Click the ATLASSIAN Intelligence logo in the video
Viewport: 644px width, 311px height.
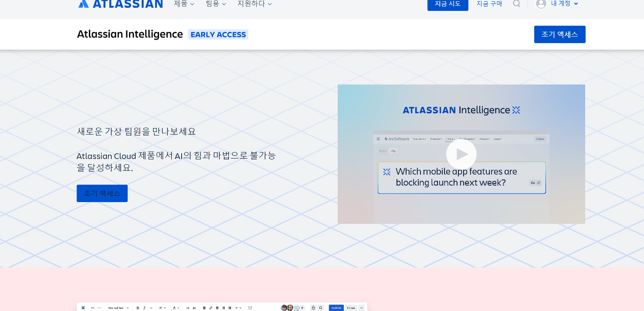[461, 110]
